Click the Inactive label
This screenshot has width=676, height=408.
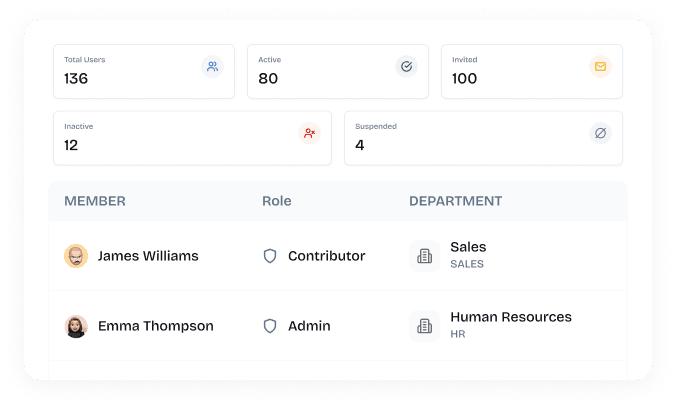click(78, 126)
